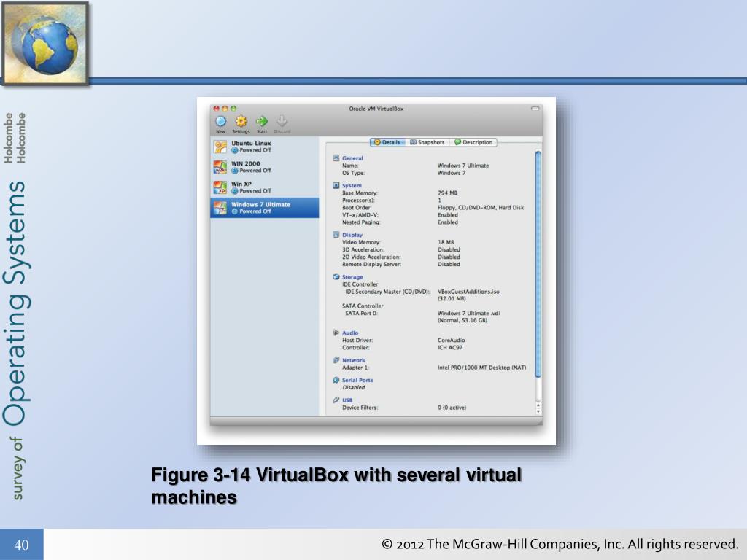Image resolution: width=747 pixels, height=560 pixels.
Task: Select the WIN 2000 VM icon
Action: 220,167
